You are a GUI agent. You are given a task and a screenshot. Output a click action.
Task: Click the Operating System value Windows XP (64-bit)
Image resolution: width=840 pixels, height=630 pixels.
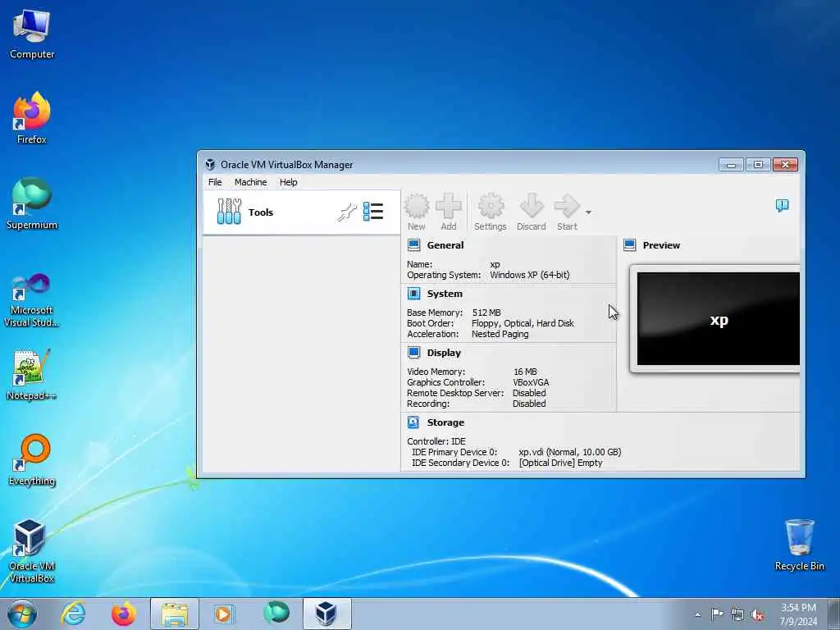(530, 275)
